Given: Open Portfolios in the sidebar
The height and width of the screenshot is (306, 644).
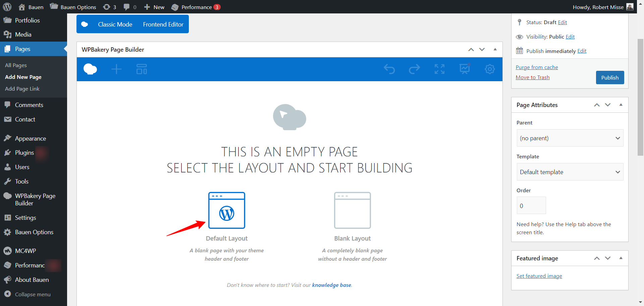Looking at the screenshot, I should (x=34, y=20).
